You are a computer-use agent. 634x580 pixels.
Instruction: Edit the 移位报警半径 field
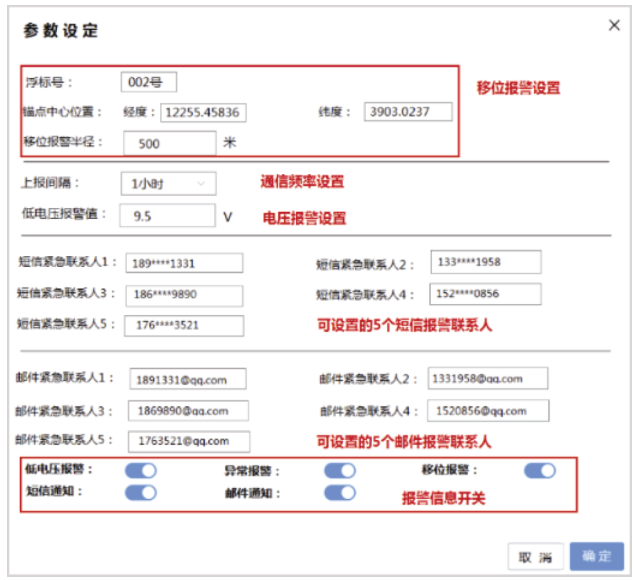point(169,143)
